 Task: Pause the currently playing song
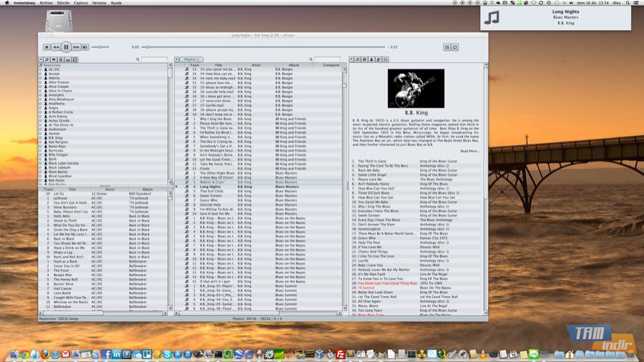tap(66, 47)
